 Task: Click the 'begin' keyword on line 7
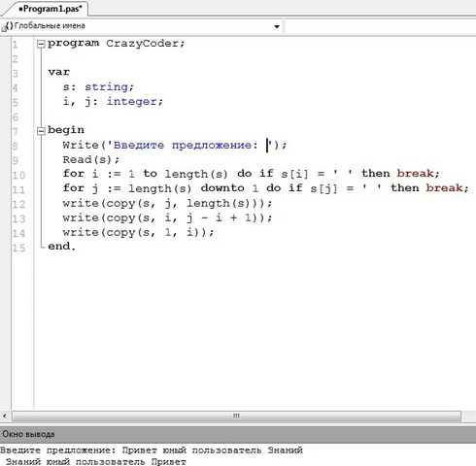coord(66,130)
